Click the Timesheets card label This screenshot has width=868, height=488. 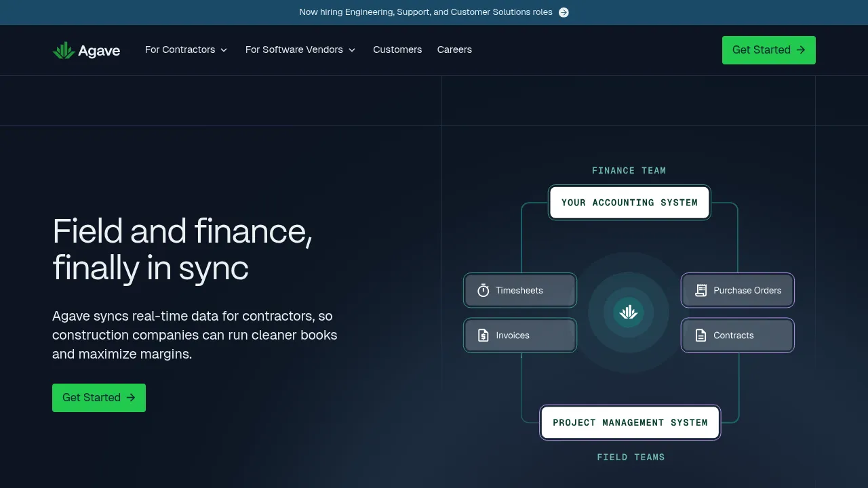(x=519, y=290)
